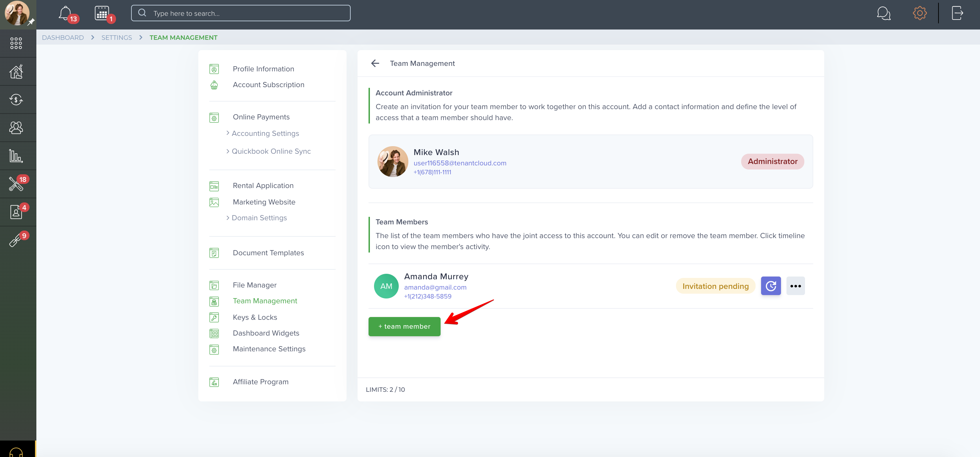The image size is (980, 457).
Task: Open the accounting dollar icon in sidebar
Action: point(16,100)
